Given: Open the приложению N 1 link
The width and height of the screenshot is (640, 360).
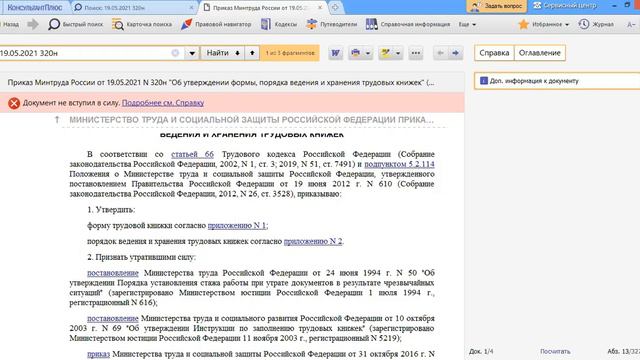Looking at the screenshot, I should pyautogui.click(x=237, y=225).
